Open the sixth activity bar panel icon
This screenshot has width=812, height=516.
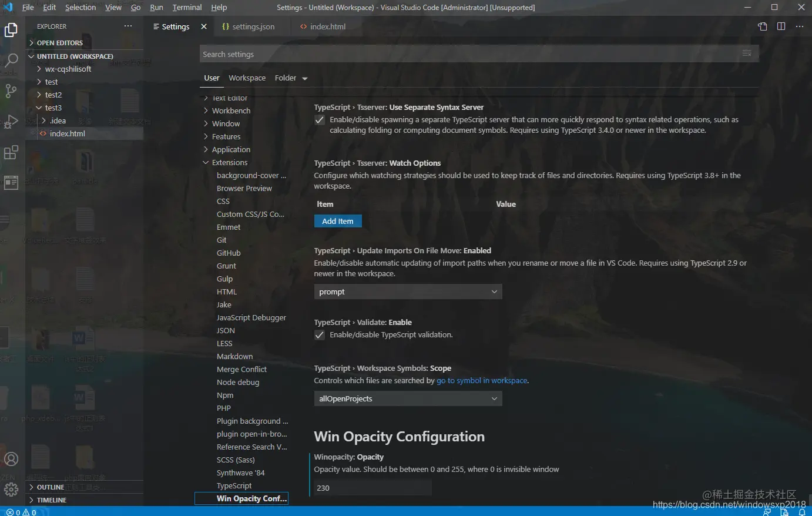pyautogui.click(x=11, y=182)
